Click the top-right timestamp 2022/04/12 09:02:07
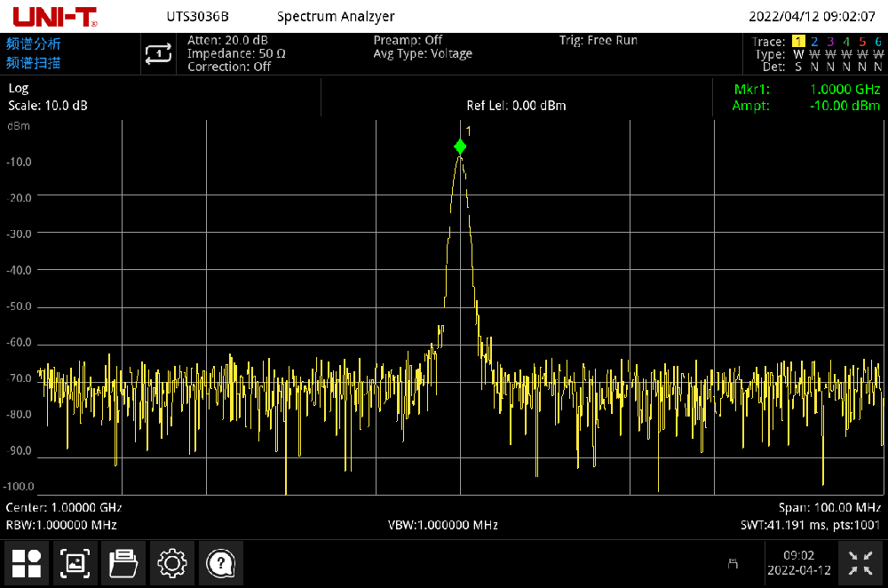Image resolution: width=888 pixels, height=588 pixels. click(x=813, y=16)
